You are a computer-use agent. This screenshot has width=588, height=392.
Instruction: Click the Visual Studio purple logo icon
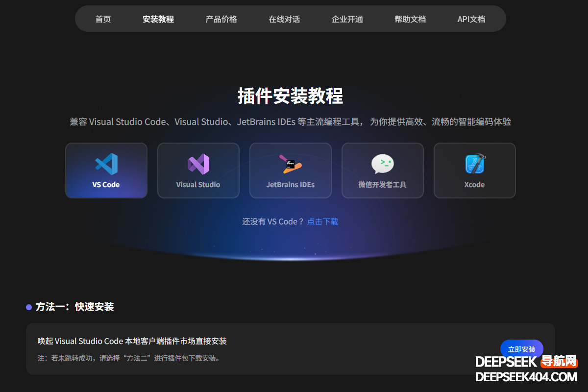tap(198, 164)
